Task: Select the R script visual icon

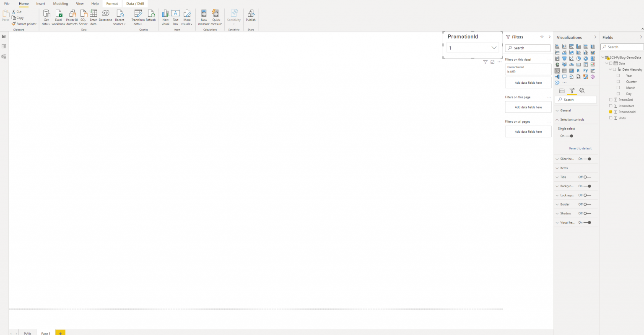Action: point(578,71)
